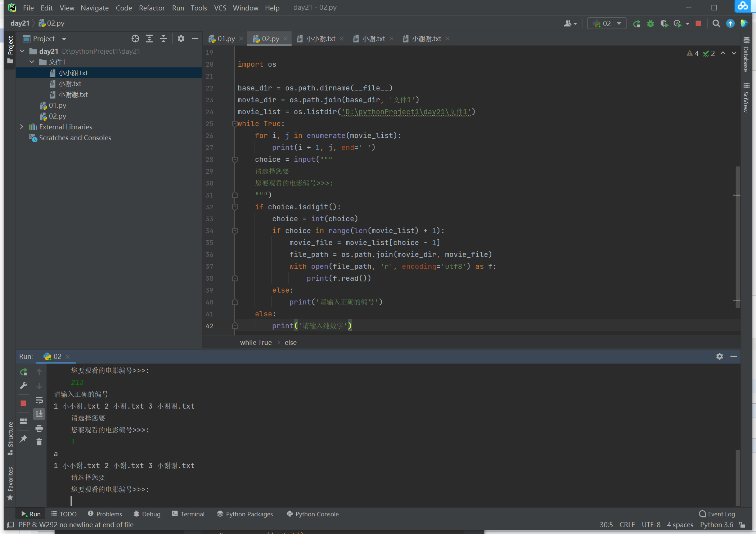756x534 pixels.
Task: Toggle Soft-Wrap in Run console
Action: click(x=39, y=400)
